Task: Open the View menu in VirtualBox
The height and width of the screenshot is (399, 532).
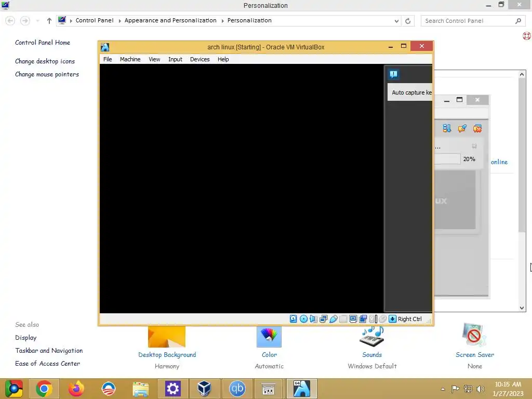Action: (x=154, y=59)
